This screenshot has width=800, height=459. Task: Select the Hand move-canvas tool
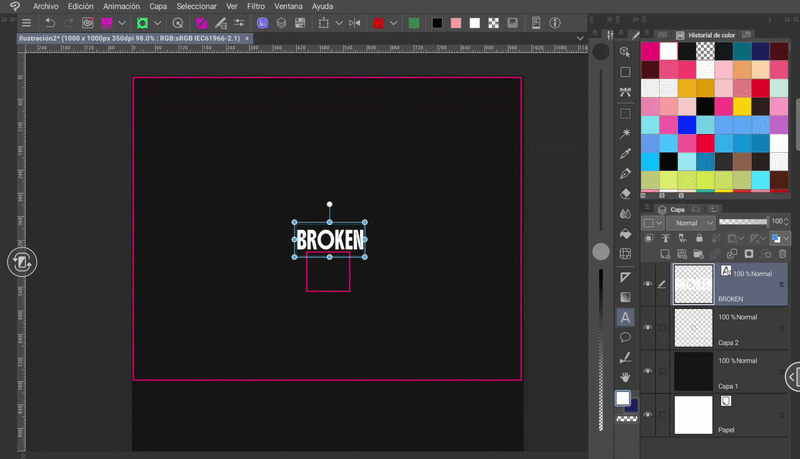[x=625, y=377]
